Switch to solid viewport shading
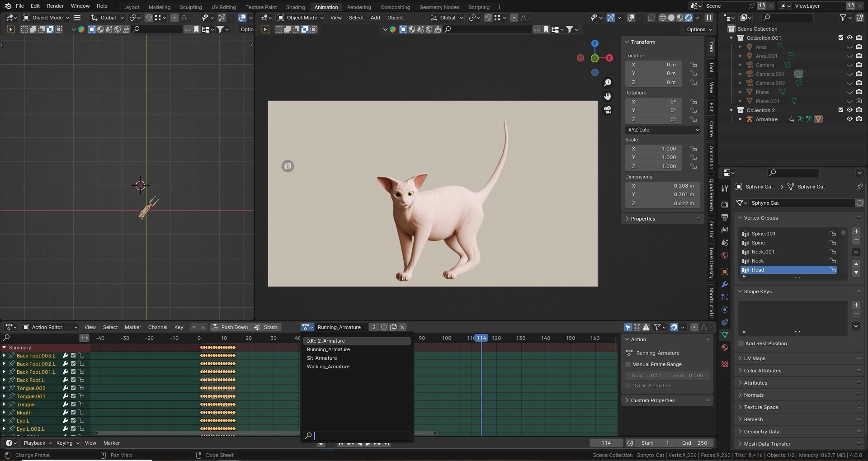This screenshot has height=461, width=868. pos(671,18)
